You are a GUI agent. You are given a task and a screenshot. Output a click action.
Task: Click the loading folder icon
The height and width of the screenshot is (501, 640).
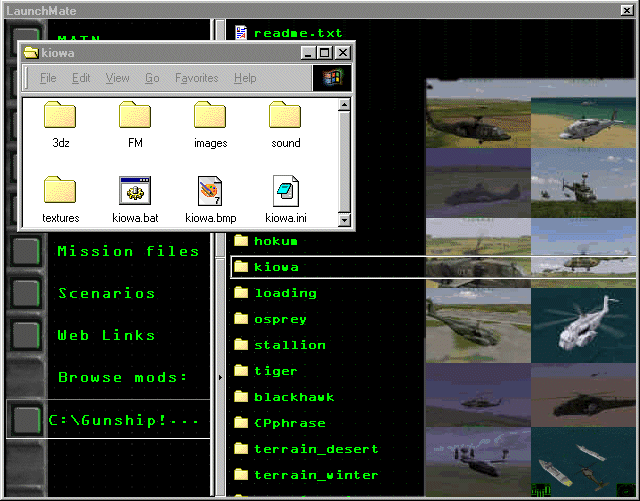click(x=241, y=293)
